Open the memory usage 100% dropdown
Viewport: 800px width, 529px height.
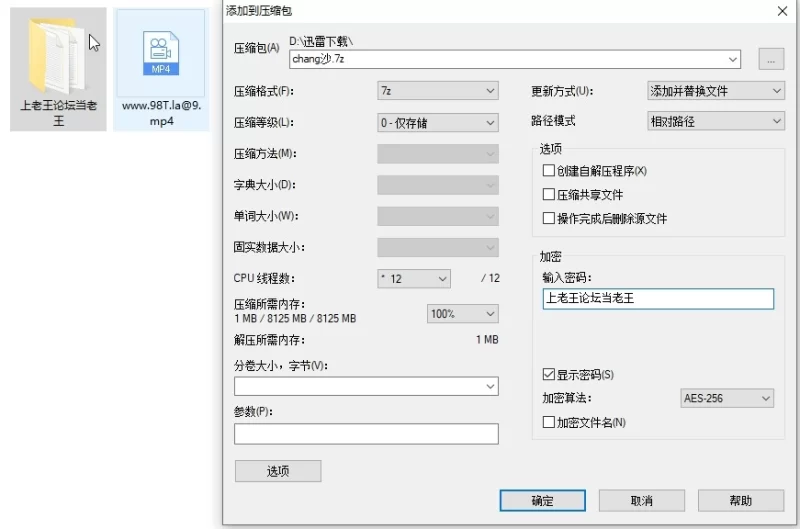(x=462, y=314)
